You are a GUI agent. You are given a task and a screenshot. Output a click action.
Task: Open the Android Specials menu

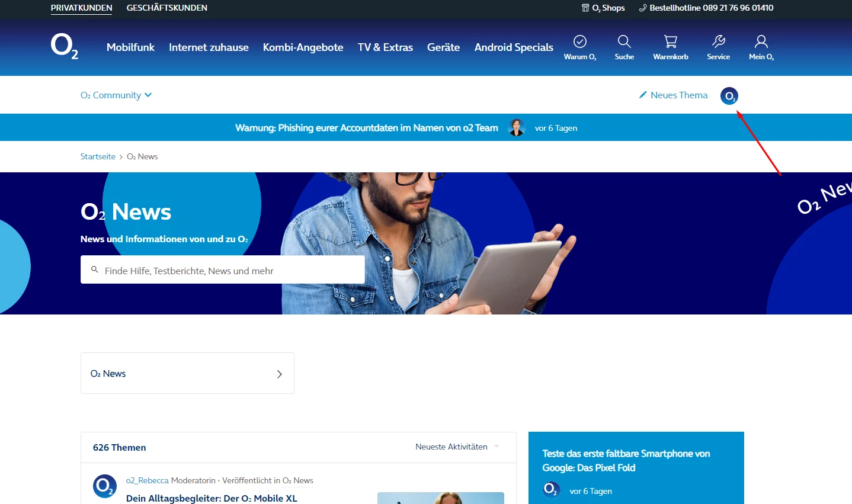tap(514, 47)
